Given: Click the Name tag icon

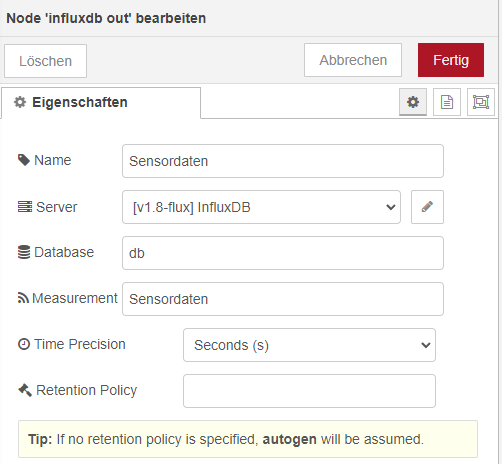Looking at the screenshot, I should pyautogui.click(x=24, y=160).
